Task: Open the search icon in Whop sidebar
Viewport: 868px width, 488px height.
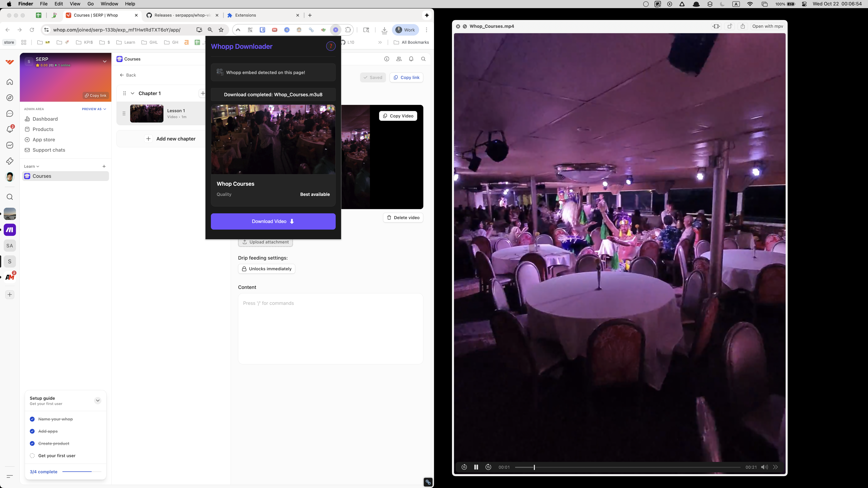Action: (x=10, y=197)
